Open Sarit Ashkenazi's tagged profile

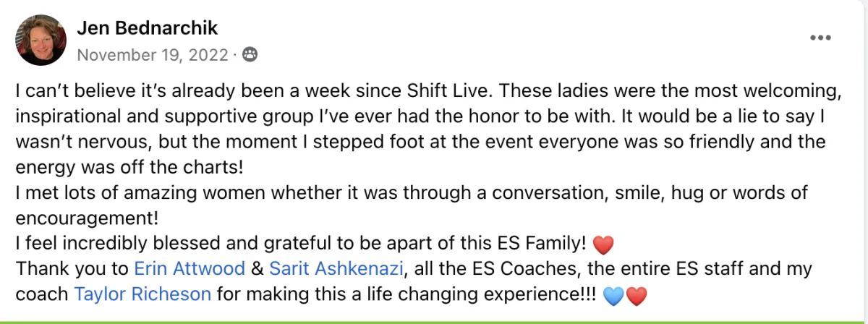pos(336,269)
